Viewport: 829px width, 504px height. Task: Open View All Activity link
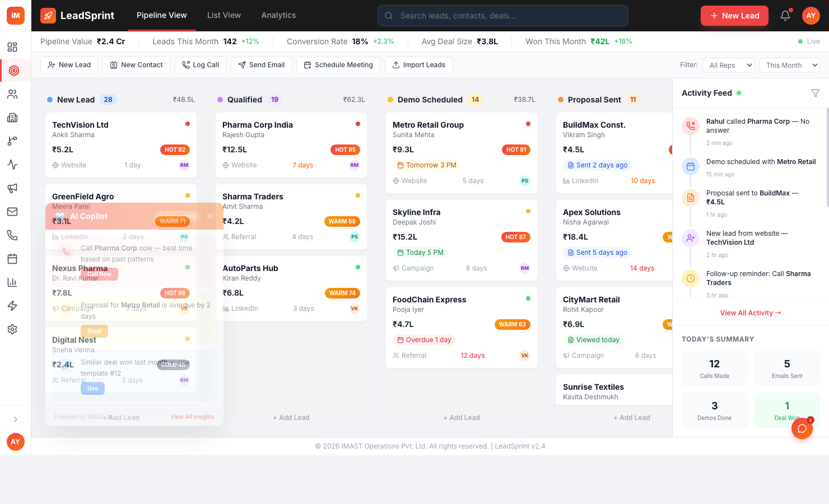(751, 312)
